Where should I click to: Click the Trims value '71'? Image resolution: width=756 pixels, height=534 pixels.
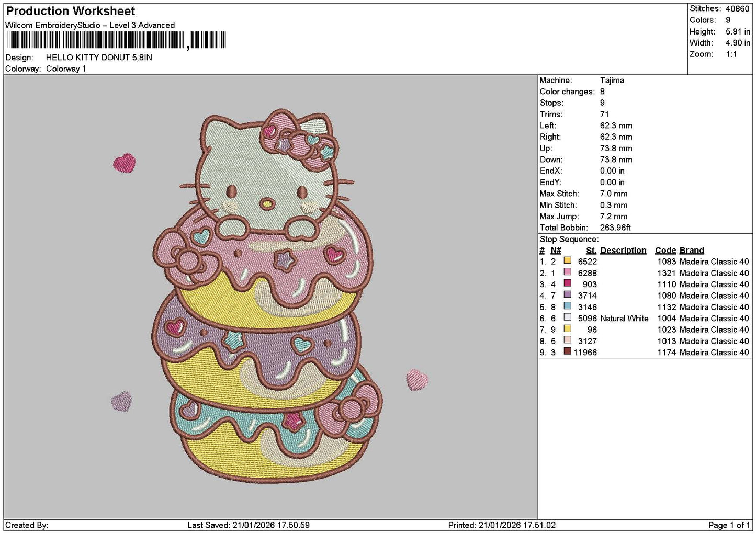604,115
